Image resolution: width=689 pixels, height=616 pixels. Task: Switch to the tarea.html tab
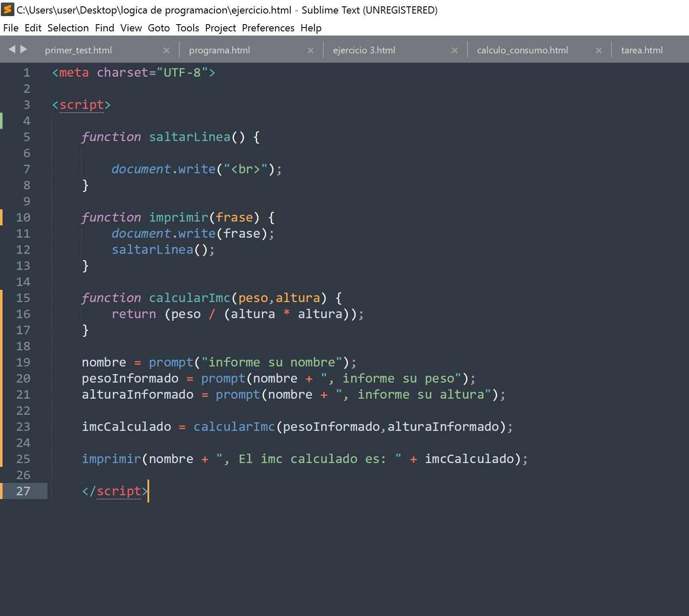click(x=642, y=50)
